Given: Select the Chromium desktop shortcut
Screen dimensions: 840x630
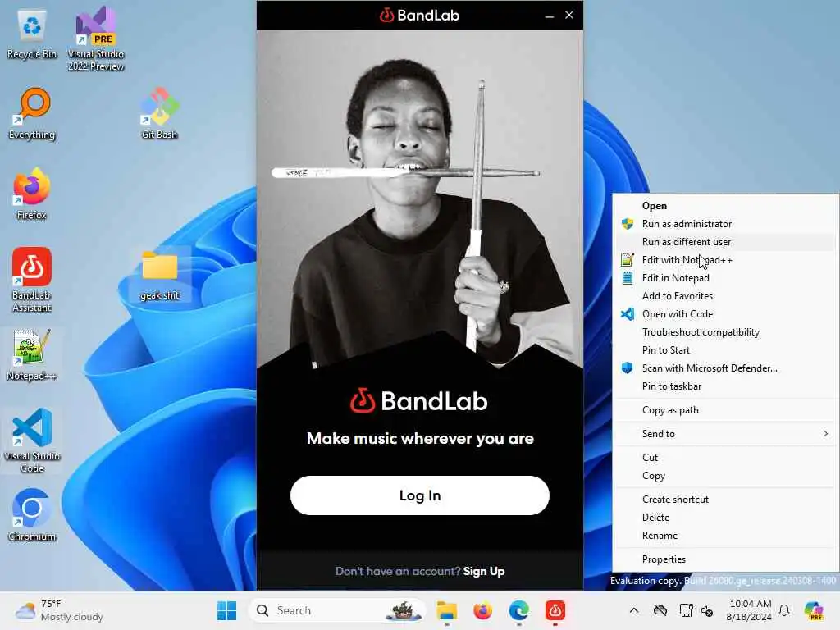Looking at the screenshot, I should click(x=32, y=515).
